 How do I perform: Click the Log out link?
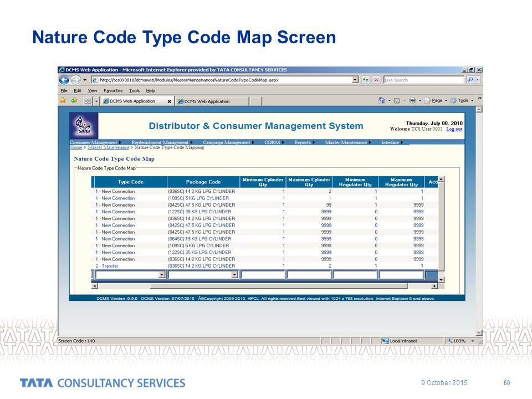(454, 129)
